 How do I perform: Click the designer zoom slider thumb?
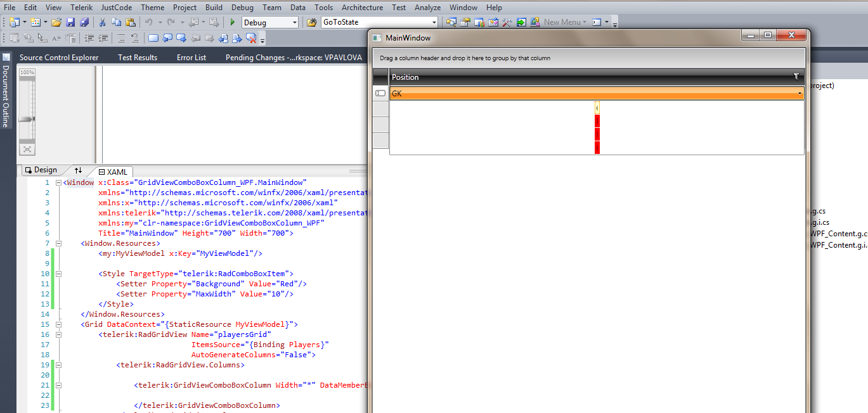pyautogui.click(x=26, y=119)
